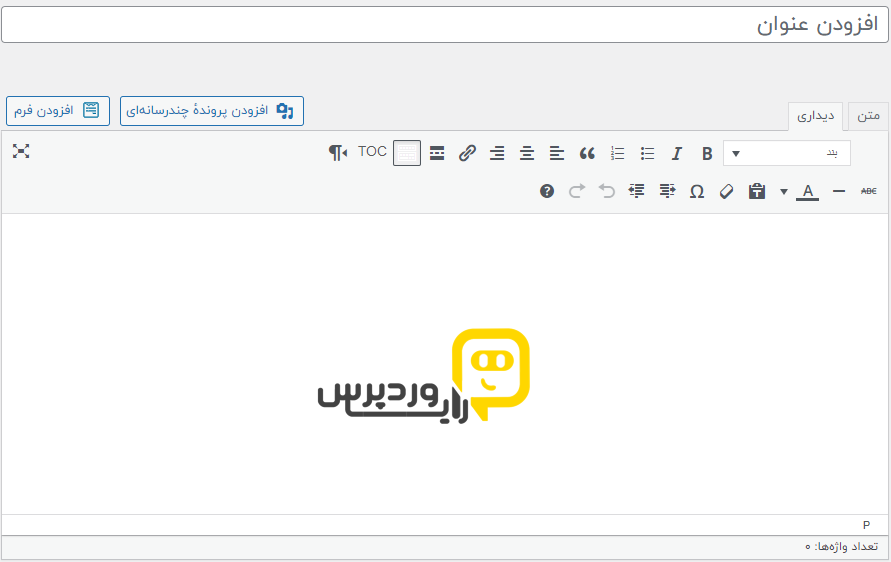Toggle paste as text

[756, 192]
